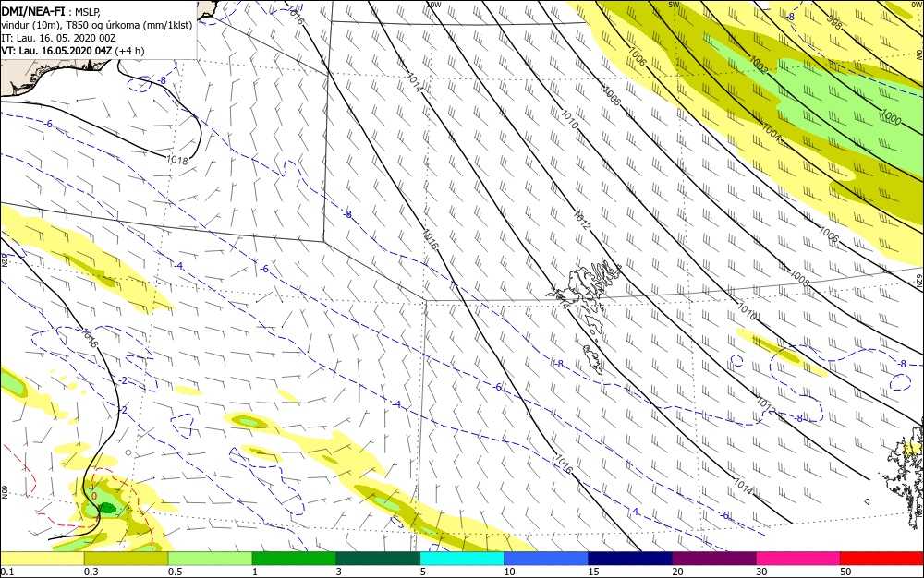Click the 'DMI/NEA-FI' title text
The image size is (924, 578).
(x=33, y=10)
